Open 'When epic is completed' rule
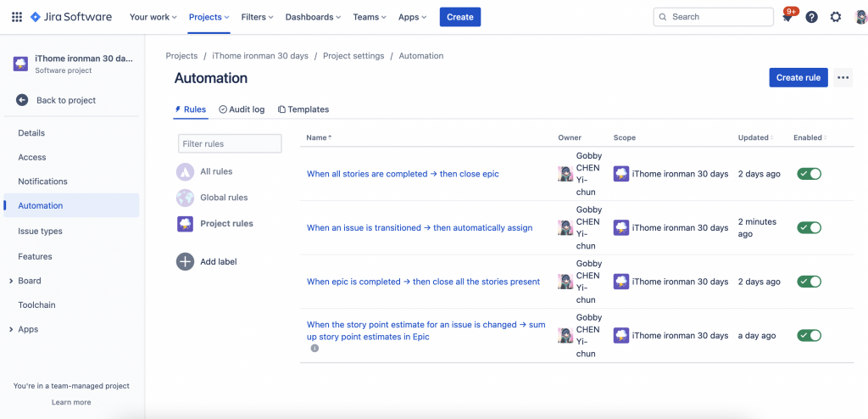The height and width of the screenshot is (419, 868). [423, 282]
